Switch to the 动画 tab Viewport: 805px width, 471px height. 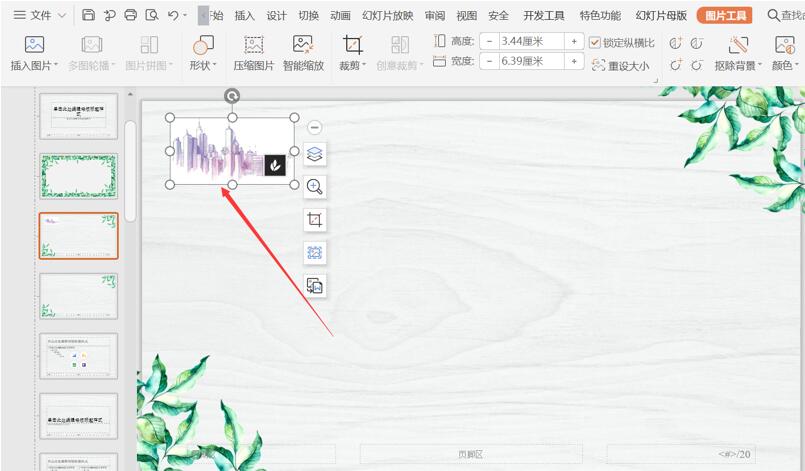click(340, 15)
